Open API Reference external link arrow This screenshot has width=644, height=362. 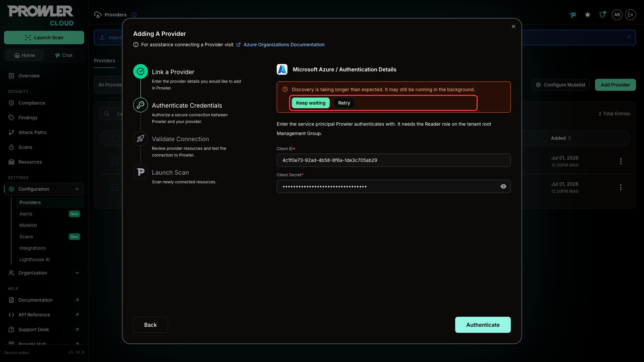click(x=77, y=315)
